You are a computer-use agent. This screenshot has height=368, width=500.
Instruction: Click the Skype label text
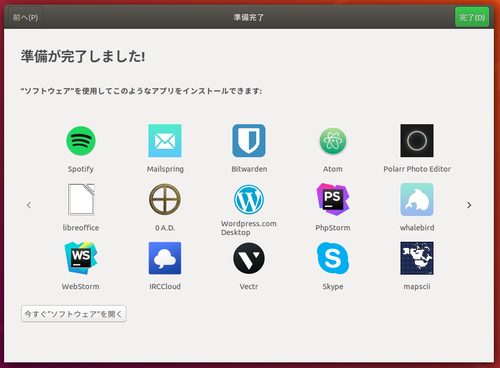[x=333, y=286]
